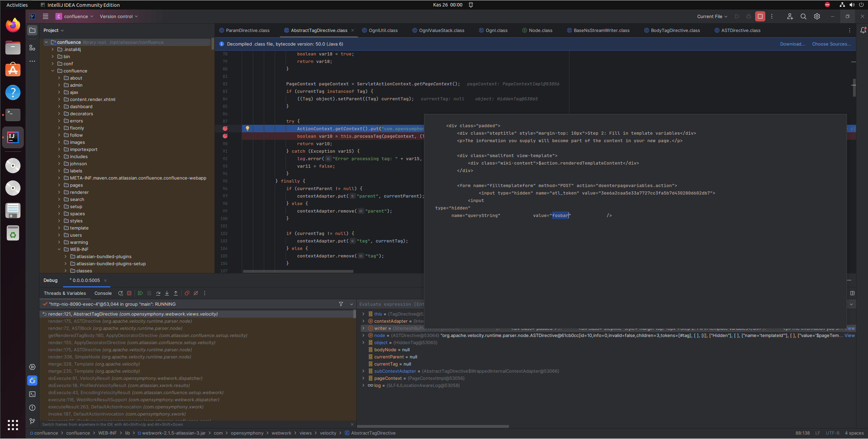Open the notifications bell
Image resolution: width=868 pixels, height=439 pixels.
pos(863,30)
